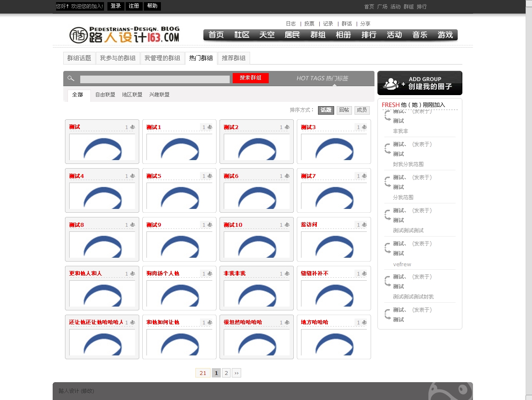
Task: Sort groups by 回帖
Action: (344, 110)
